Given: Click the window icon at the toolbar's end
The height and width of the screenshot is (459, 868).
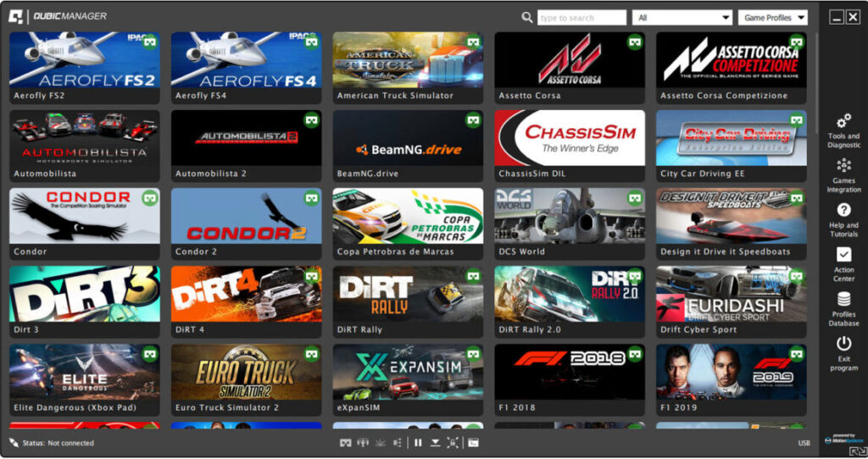Looking at the screenshot, I should [x=473, y=443].
